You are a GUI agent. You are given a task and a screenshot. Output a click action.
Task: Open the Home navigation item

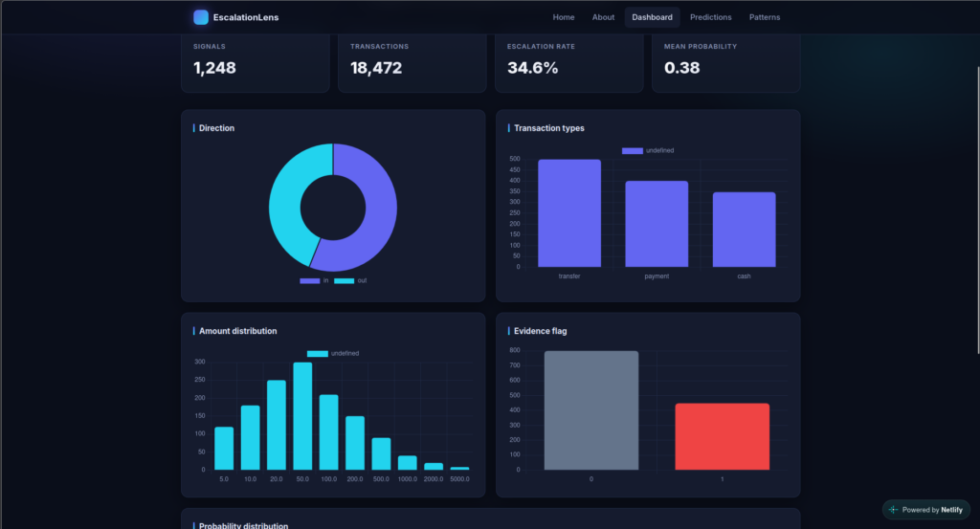[563, 17]
